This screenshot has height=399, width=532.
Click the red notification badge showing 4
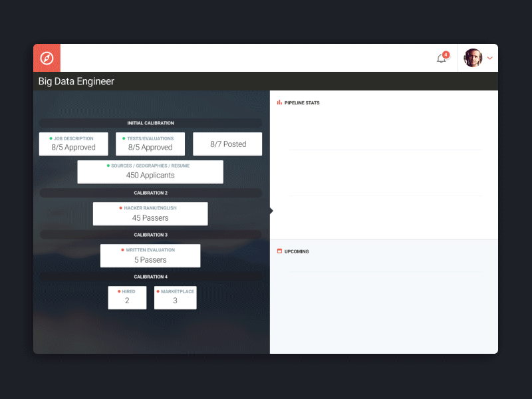pyautogui.click(x=446, y=55)
